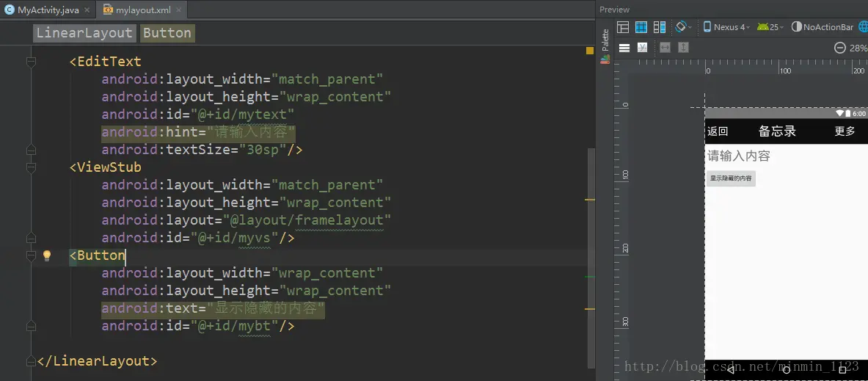Click the 显示隐藏的内容 button in preview
This screenshot has width=868, height=381.
pyautogui.click(x=731, y=178)
